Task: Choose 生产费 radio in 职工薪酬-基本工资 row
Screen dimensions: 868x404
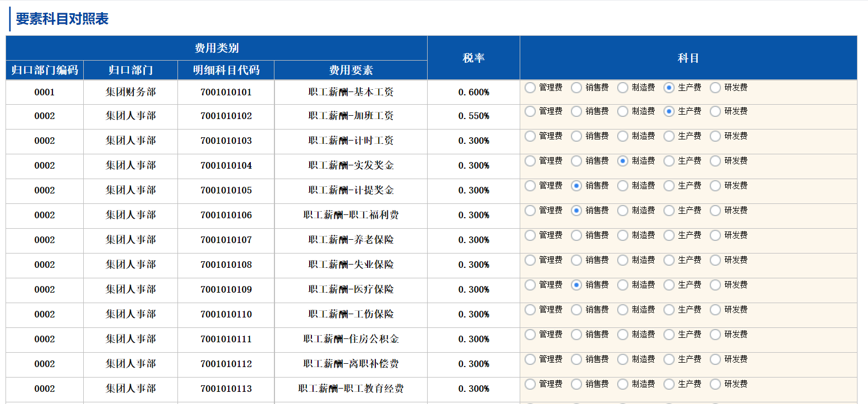Action: pyautogui.click(x=669, y=88)
